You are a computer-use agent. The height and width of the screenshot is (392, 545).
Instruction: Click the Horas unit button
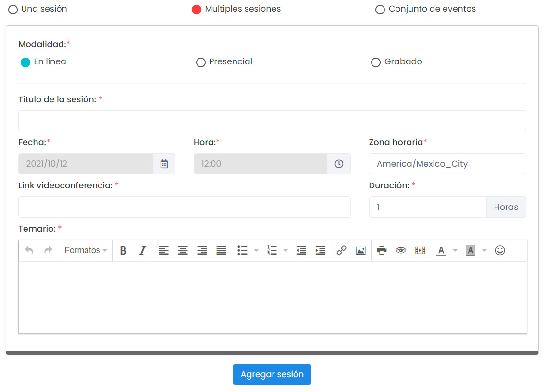point(506,207)
